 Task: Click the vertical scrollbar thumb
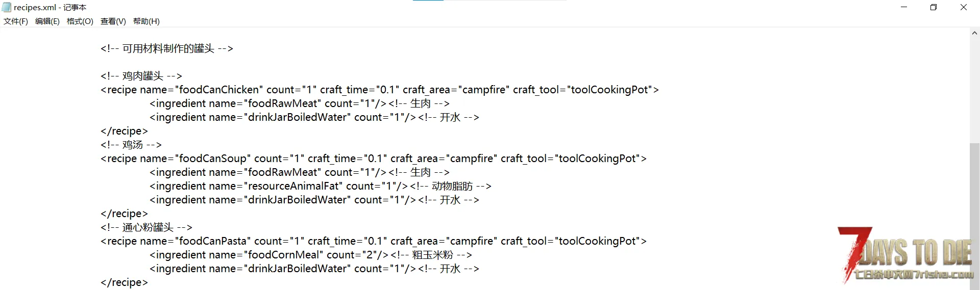pos(974,214)
